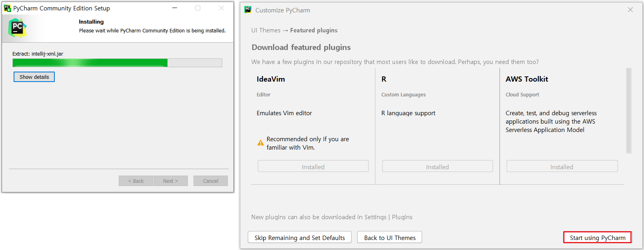Minimize the PyCharm Setup window
644x250 pixels.
tap(175, 8)
